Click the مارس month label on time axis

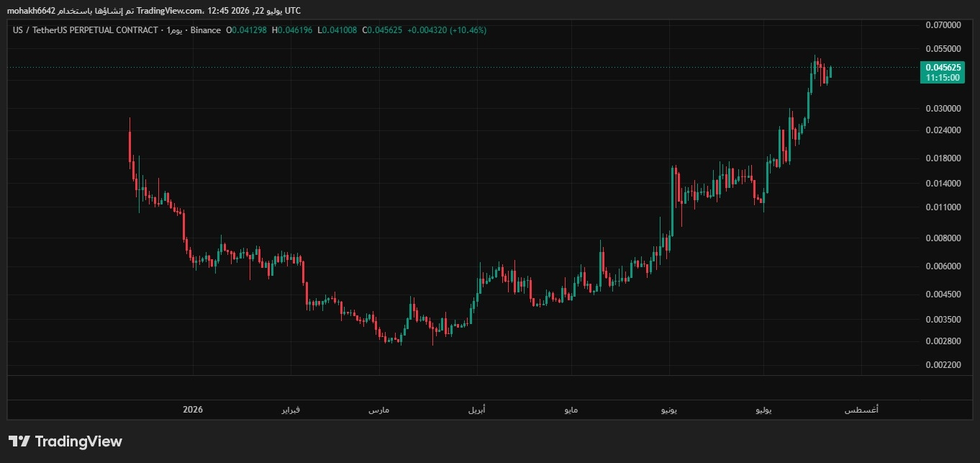[x=379, y=410]
